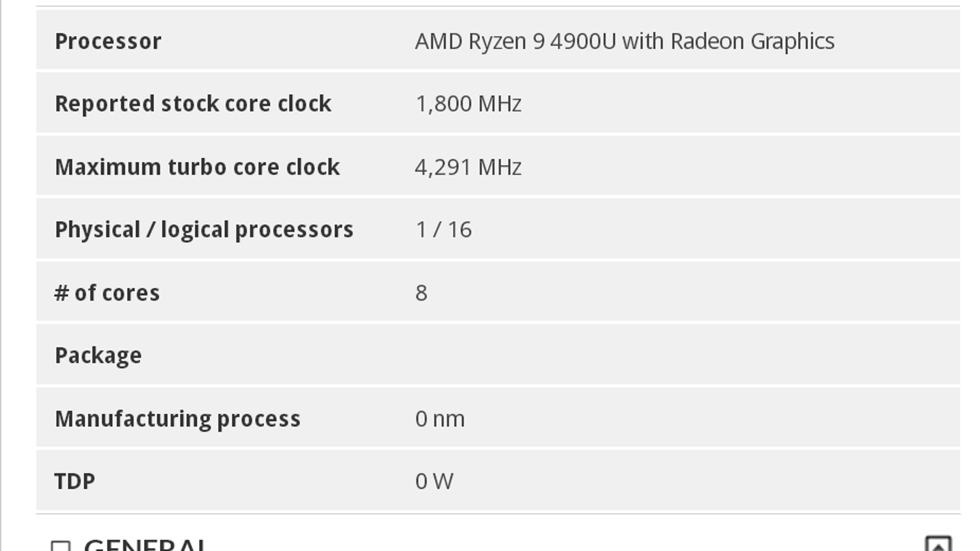The width and height of the screenshot is (980, 551).
Task: Click the GENERAL section icon
Action: (61, 545)
